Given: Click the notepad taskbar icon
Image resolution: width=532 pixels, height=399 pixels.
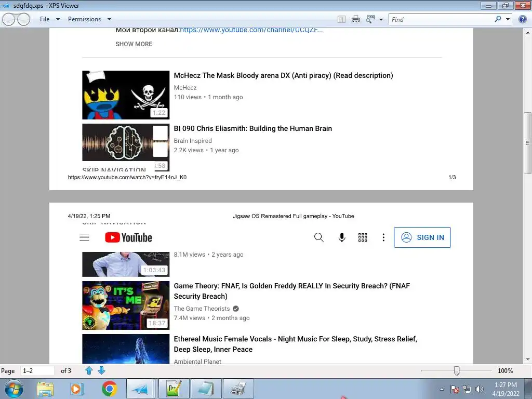Looking at the screenshot, I should (x=206, y=389).
